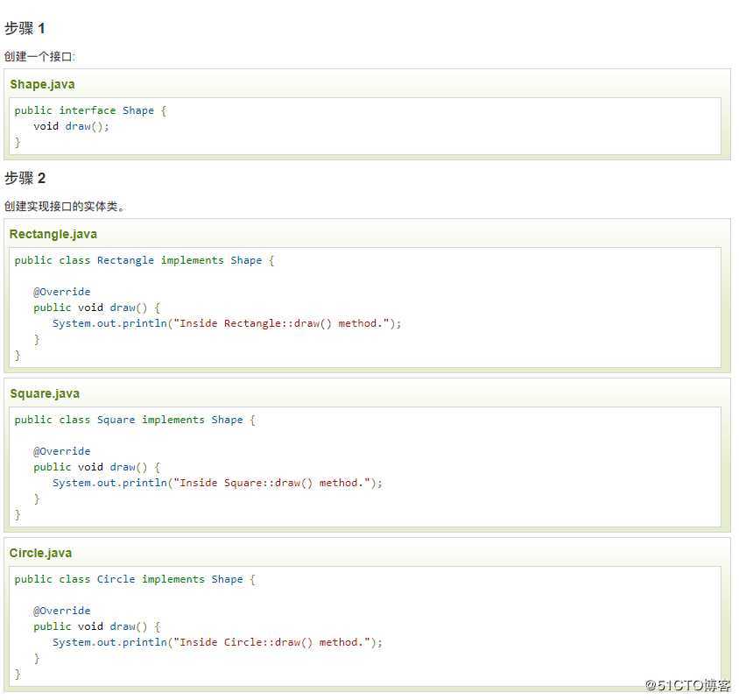Click 'public class Square implements Shape' line
The image size is (739, 700).
135,420
